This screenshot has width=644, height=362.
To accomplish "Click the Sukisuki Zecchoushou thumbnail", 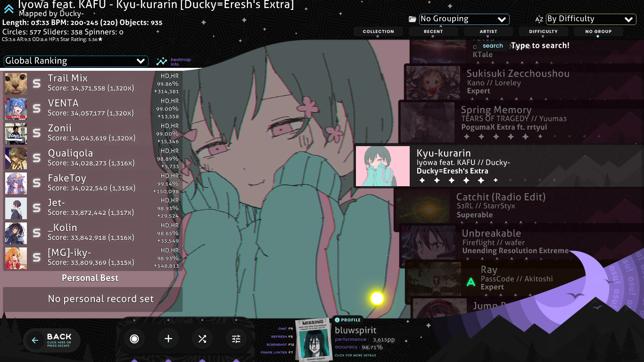I will (x=433, y=82).
